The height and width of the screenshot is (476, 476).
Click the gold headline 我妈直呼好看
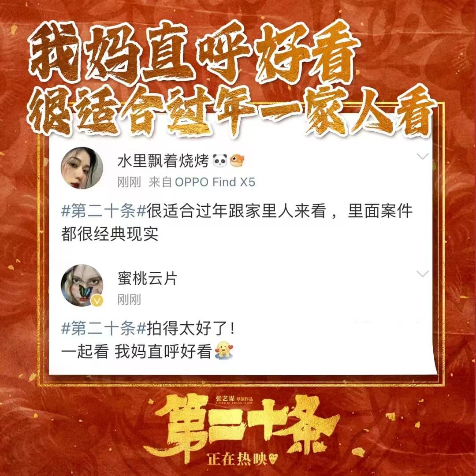[194, 53]
